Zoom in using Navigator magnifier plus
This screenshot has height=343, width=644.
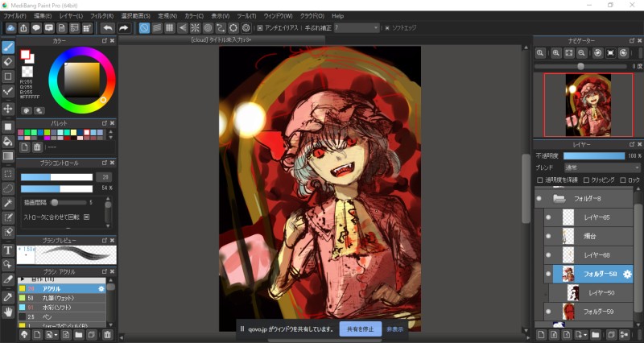556,53
